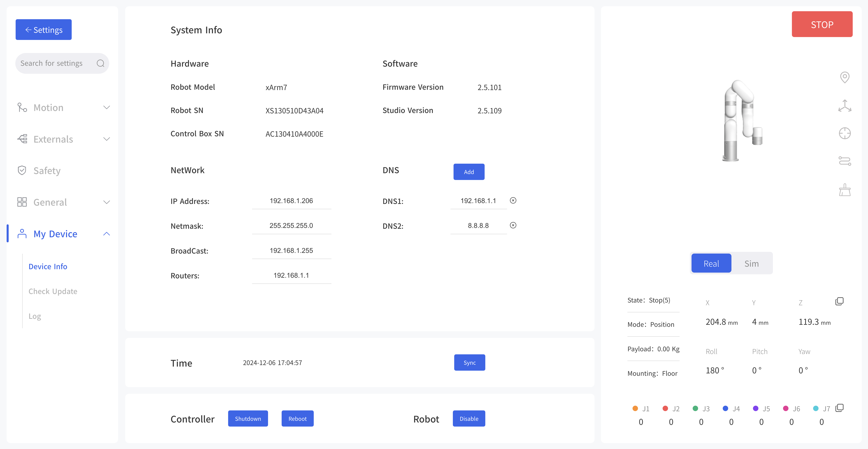This screenshot has width=868, height=449.
Task: Add a new DNS entry
Action: (469, 172)
